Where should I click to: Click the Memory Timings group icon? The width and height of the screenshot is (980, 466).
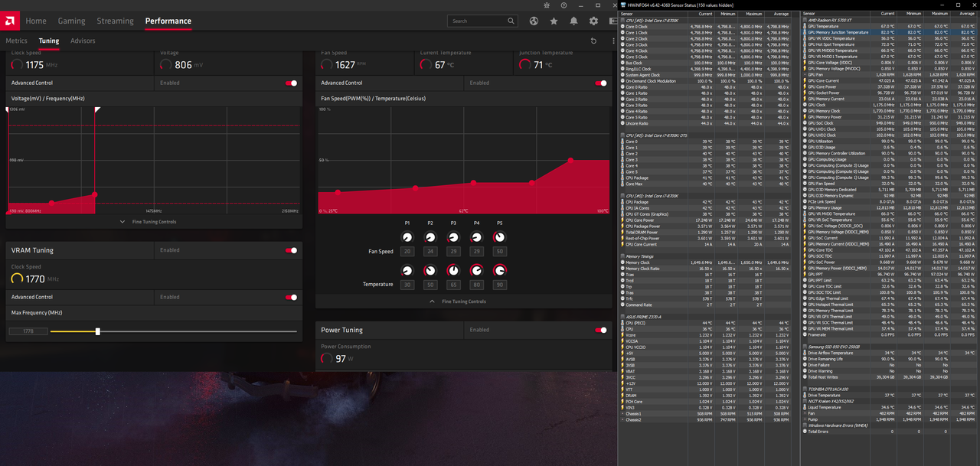[x=622, y=256]
